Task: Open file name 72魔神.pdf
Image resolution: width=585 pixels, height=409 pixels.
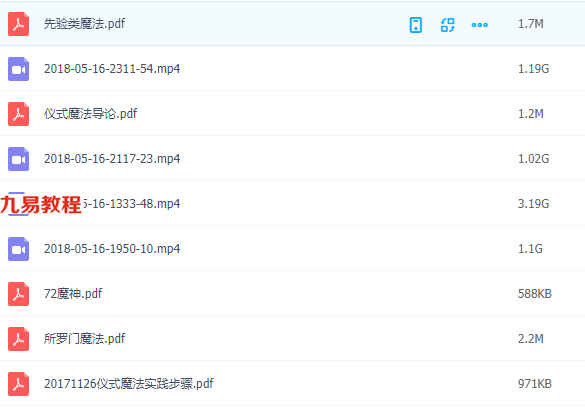Action: [x=73, y=294]
